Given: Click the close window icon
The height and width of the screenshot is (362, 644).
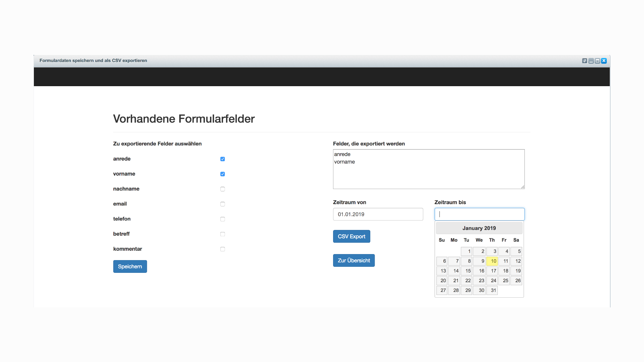Looking at the screenshot, I should [604, 61].
